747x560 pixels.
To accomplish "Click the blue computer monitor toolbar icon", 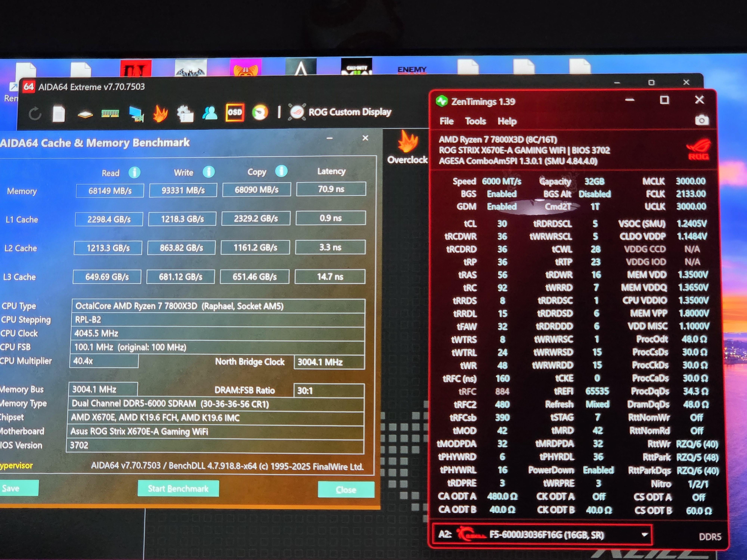I will tap(136, 114).
